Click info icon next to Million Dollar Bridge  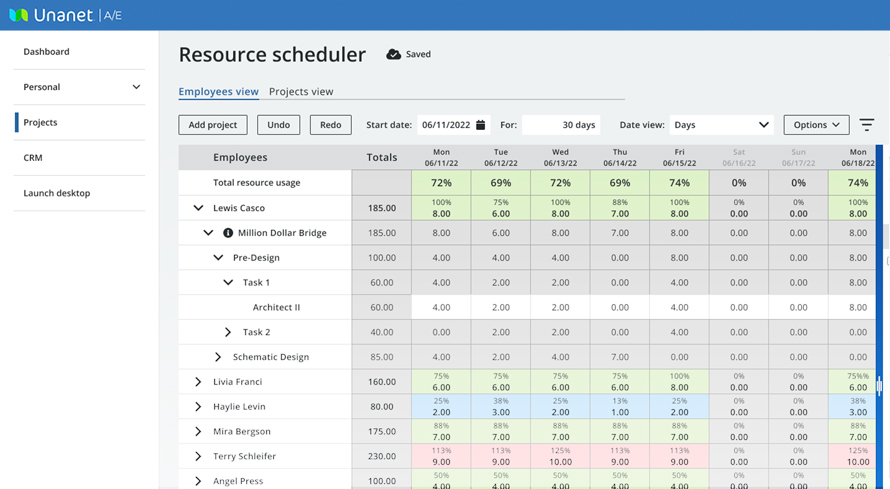[227, 233]
